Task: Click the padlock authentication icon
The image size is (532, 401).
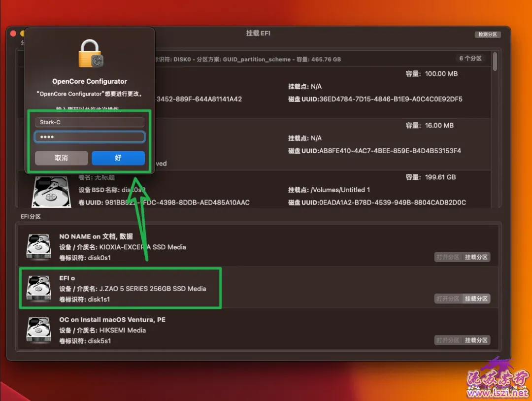Action: (91, 54)
